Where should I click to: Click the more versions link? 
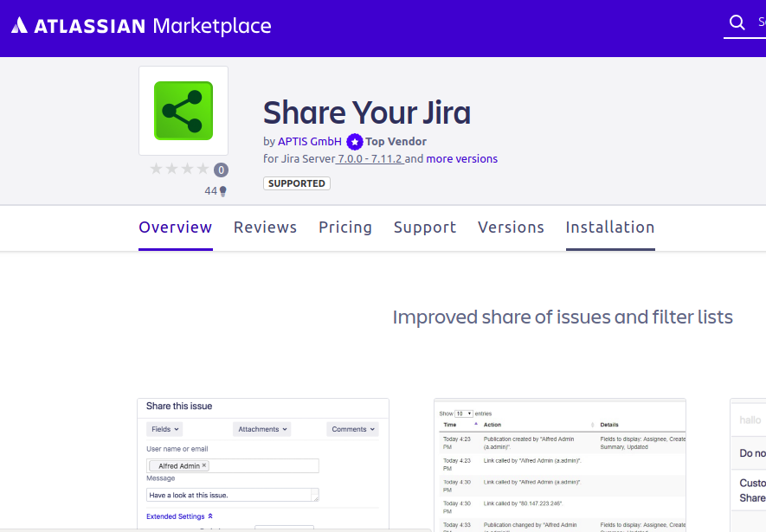coord(461,159)
